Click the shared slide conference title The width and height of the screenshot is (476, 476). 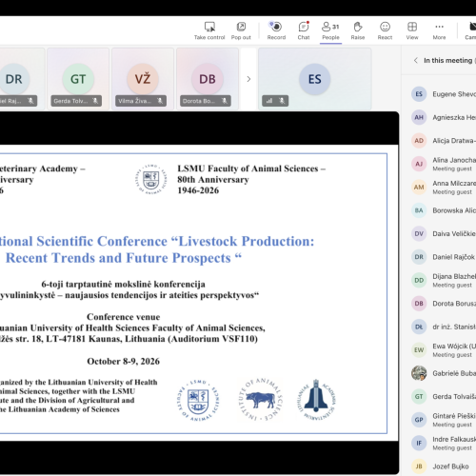[157, 249]
